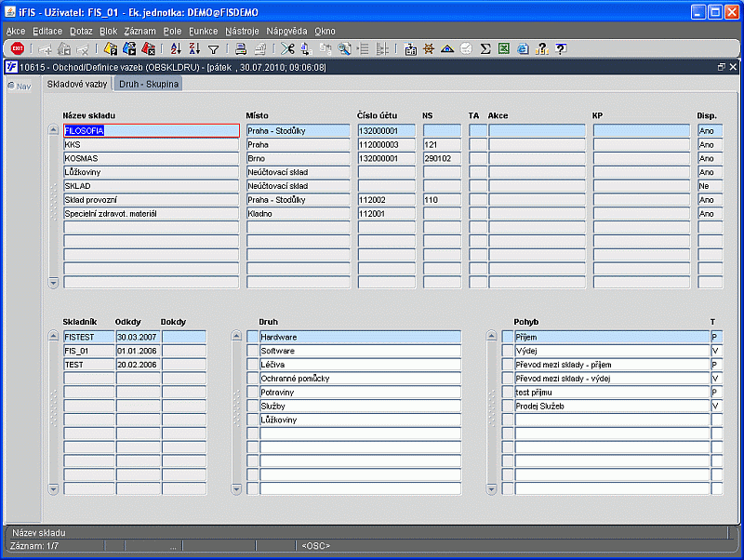Sort records ascending with A-Z icon
The height and width of the screenshot is (560, 744).
tap(175, 48)
